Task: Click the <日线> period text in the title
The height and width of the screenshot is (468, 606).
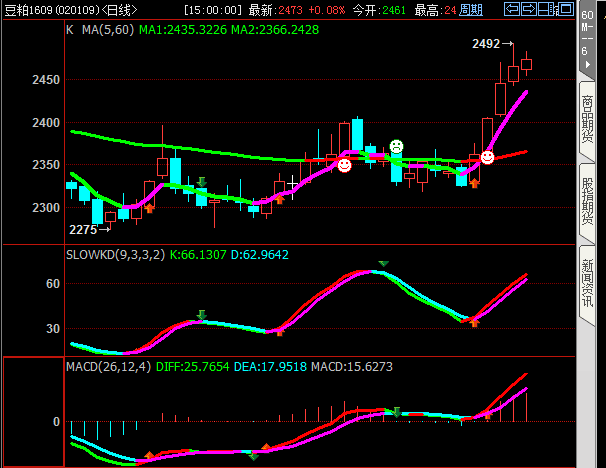Action: [119, 10]
